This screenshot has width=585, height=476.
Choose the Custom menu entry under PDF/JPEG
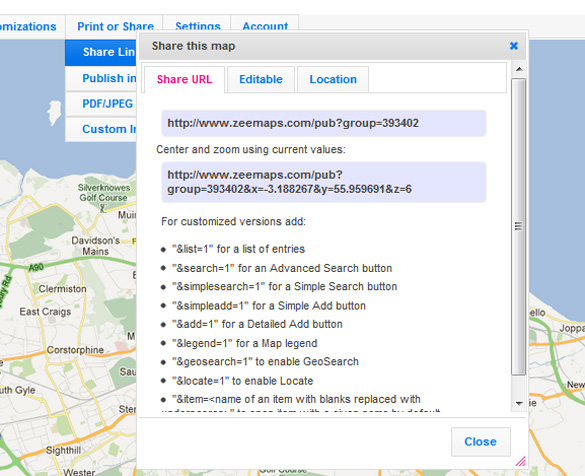(101, 129)
